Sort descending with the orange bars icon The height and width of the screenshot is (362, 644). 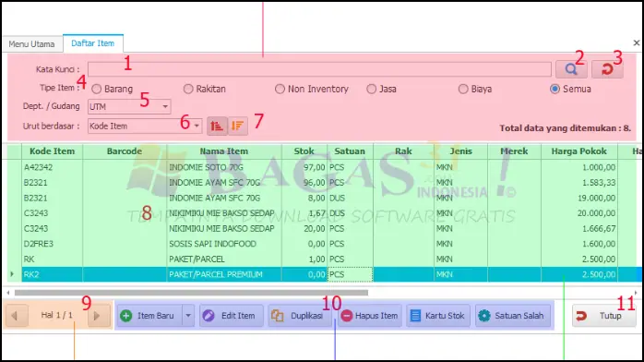(x=237, y=126)
